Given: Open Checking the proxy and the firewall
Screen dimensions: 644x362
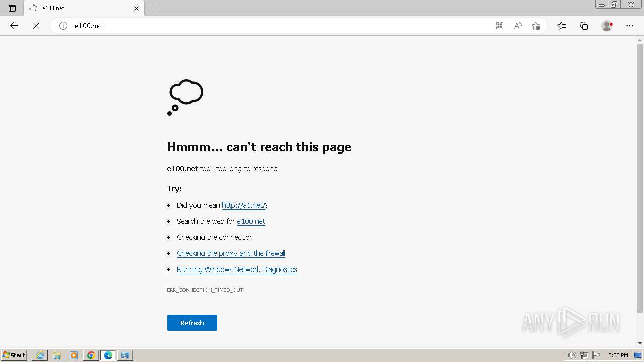Looking at the screenshot, I should 231,253.
